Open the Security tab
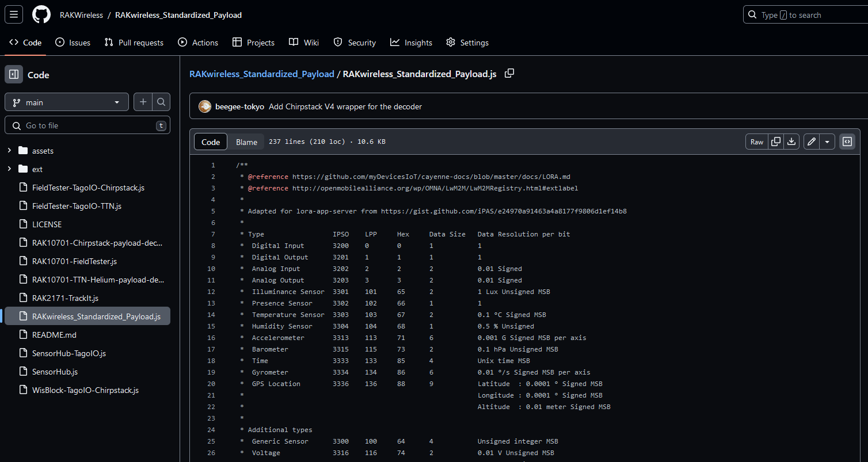 click(354, 43)
